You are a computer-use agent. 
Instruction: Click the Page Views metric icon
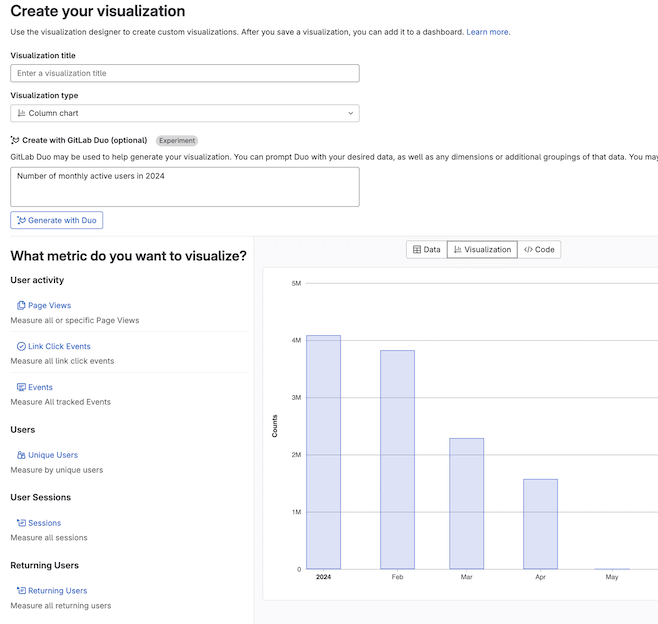click(21, 305)
